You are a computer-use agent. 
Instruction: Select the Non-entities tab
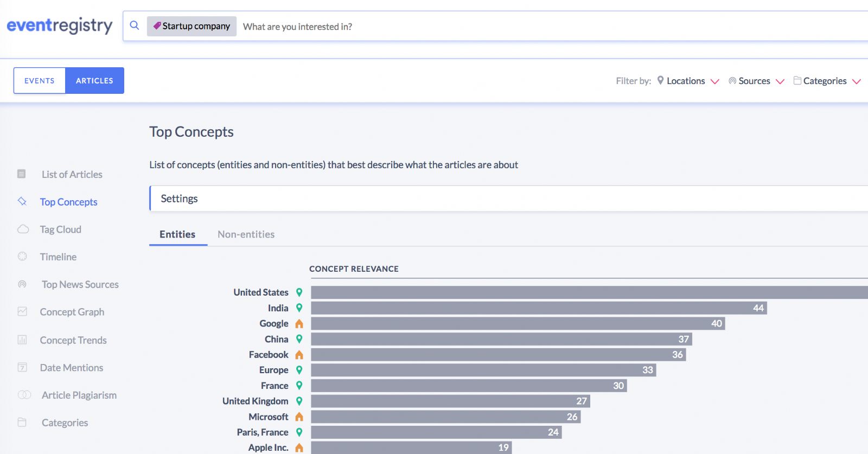click(x=246, y=234)
